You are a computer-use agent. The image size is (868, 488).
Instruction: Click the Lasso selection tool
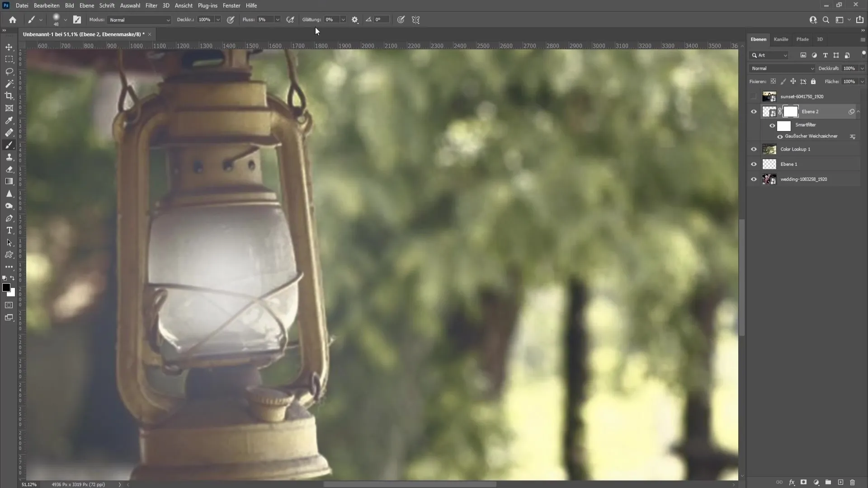9,71
